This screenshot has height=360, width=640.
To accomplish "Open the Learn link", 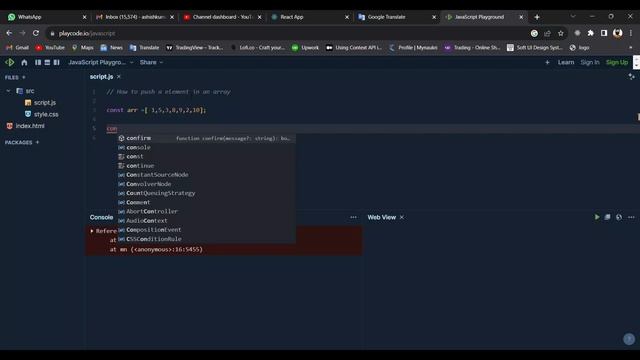I will (566, 62).
